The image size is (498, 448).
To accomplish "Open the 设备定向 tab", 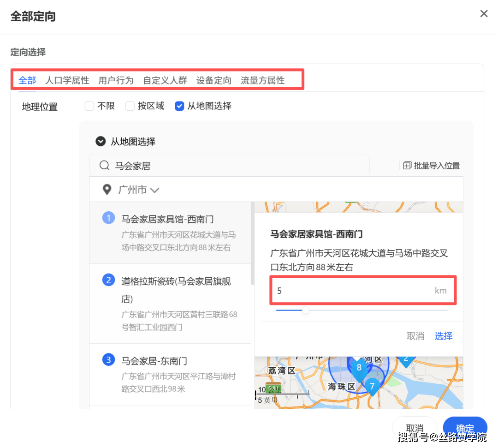I will click(x=213, y=80).
